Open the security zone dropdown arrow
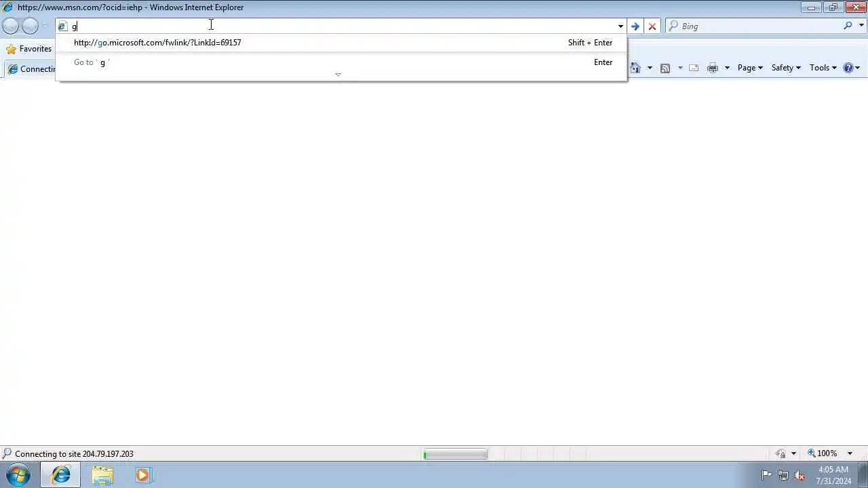This screenshot has height=488, width=868. pos(793,454)
